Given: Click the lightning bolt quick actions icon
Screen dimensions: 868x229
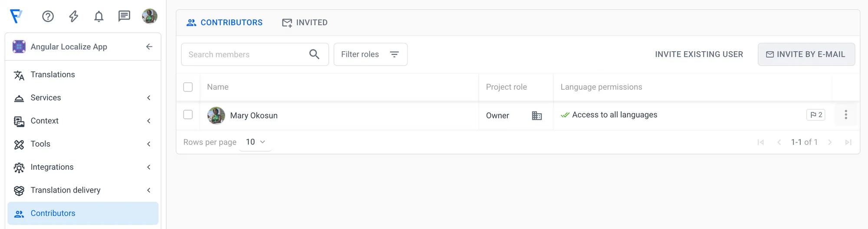Looking at the screenshot, I should pyautogui.click(x=74, y=16).
